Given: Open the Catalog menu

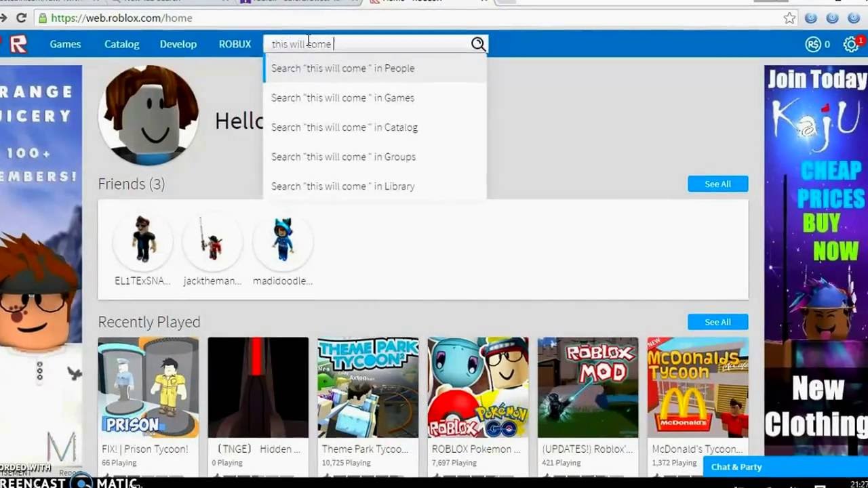Looking at the screenshot, I should click(x=121, y=44).
